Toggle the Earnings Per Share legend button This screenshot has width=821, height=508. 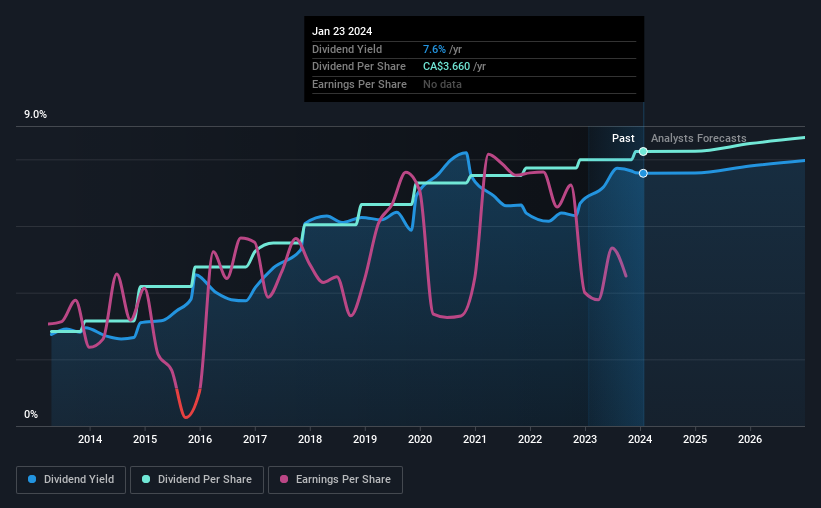(335, 480)
